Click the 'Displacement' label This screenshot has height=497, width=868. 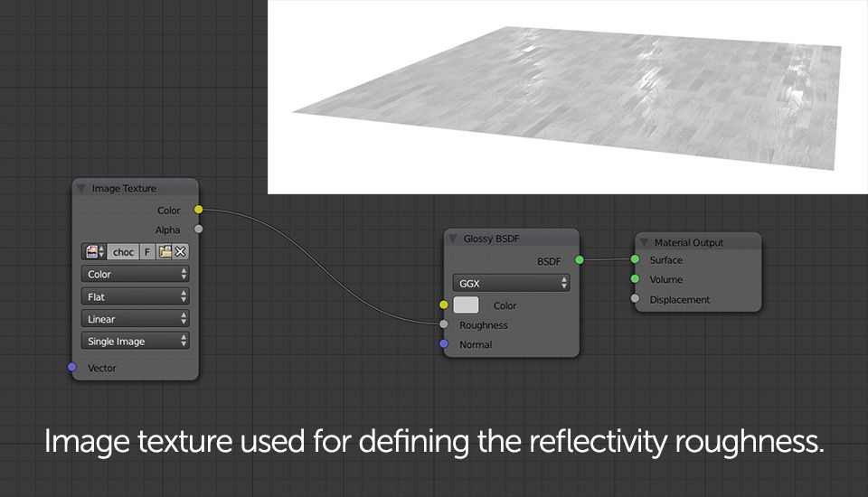679,299
